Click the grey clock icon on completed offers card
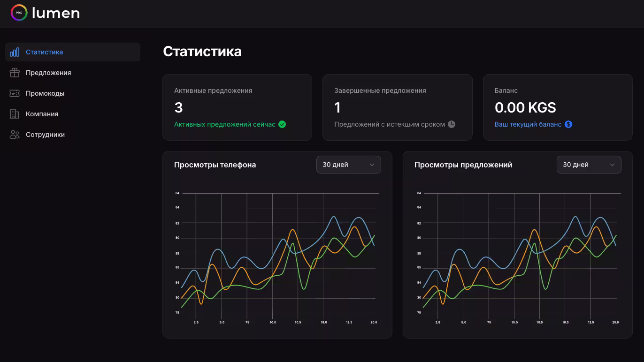Image resolution: width=644 pixels, height=362 pixels. pos(452,124)
